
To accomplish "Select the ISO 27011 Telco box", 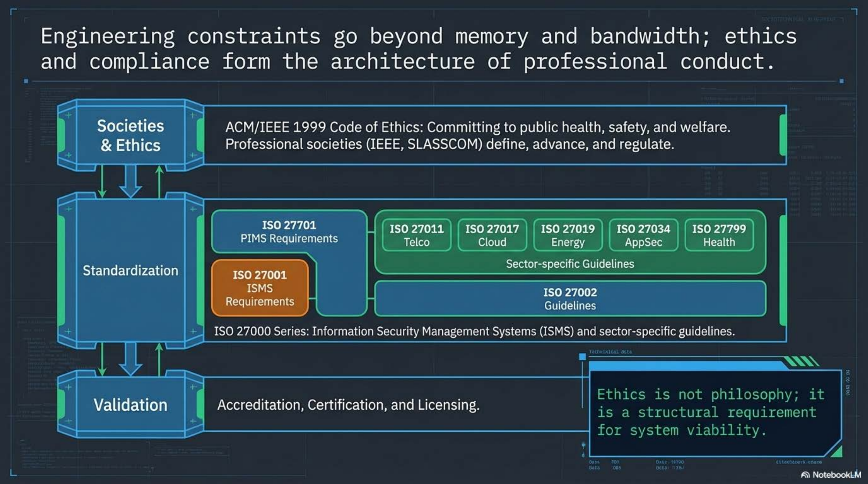I will (x=417, y=235).
